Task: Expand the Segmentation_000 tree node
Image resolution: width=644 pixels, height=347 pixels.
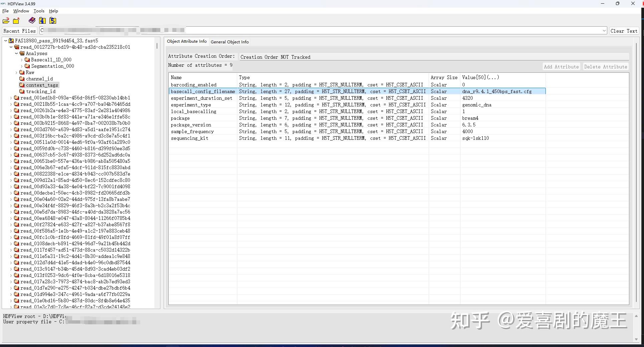Action: [x=21, y=66]
